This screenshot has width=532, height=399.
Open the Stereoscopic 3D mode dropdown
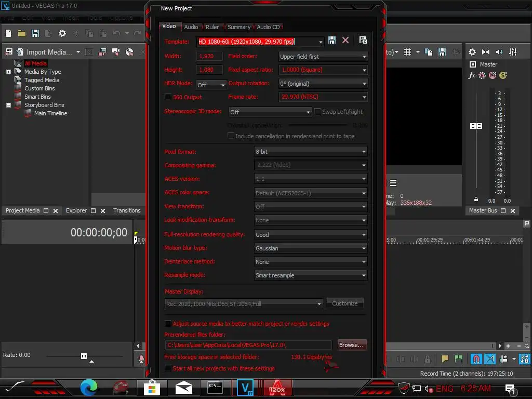(x=270, y=112)
